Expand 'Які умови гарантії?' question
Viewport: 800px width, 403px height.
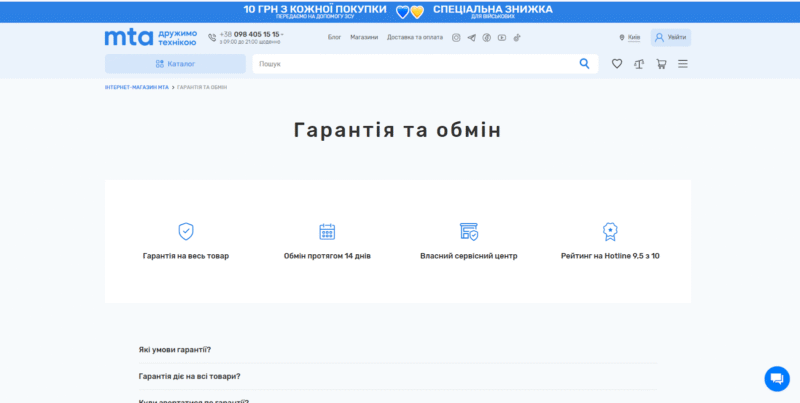point(397,349)
